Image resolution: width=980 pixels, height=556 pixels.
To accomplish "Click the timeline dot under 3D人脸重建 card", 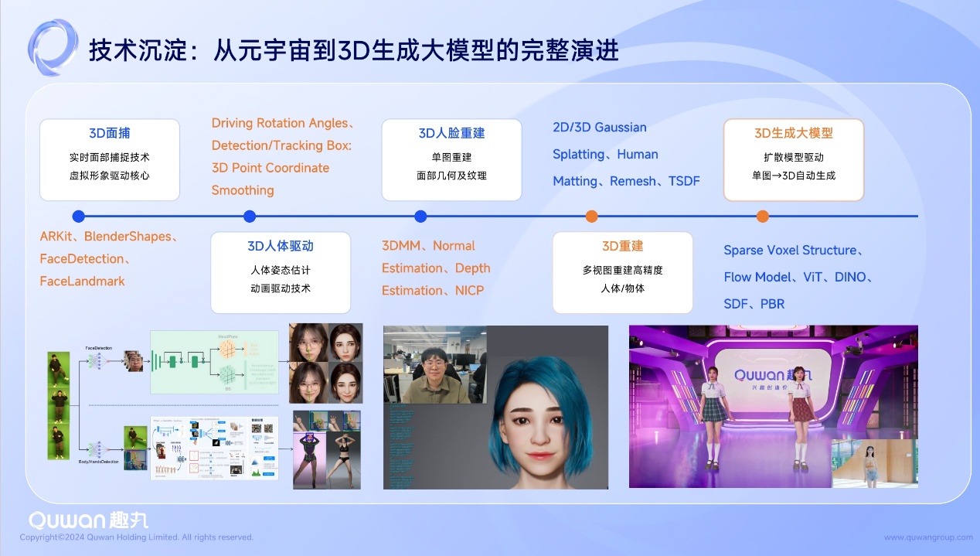I will (420, 217).
